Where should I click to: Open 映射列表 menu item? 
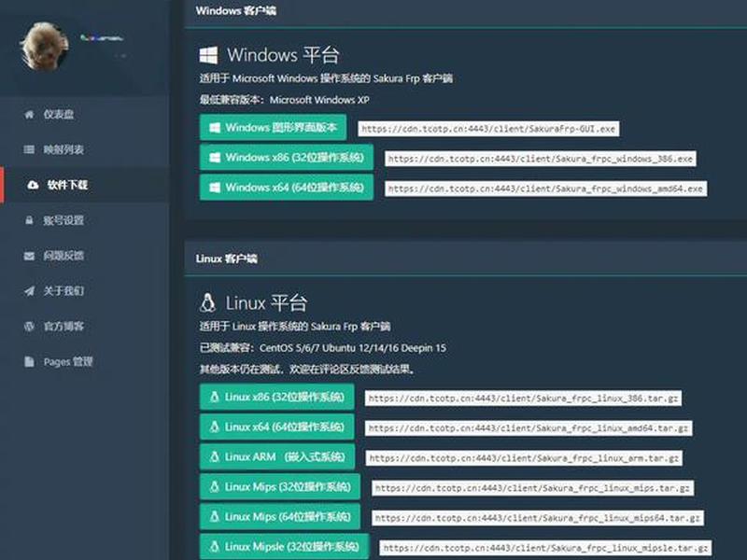(x=85, y=149)
